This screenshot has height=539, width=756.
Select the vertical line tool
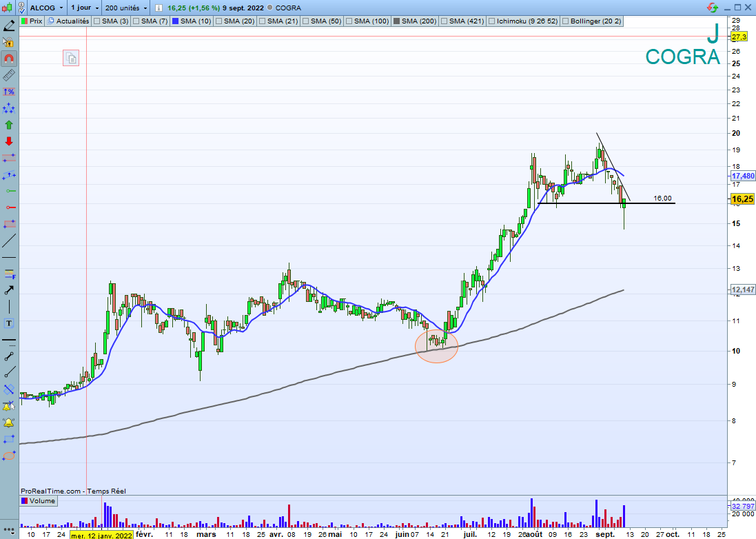click(9, 307)
